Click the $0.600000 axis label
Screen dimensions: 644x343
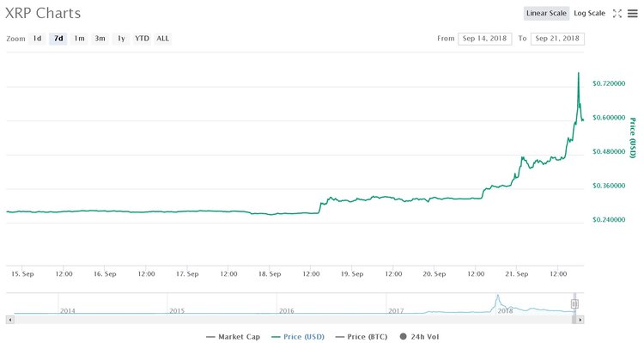pos(609,118)
